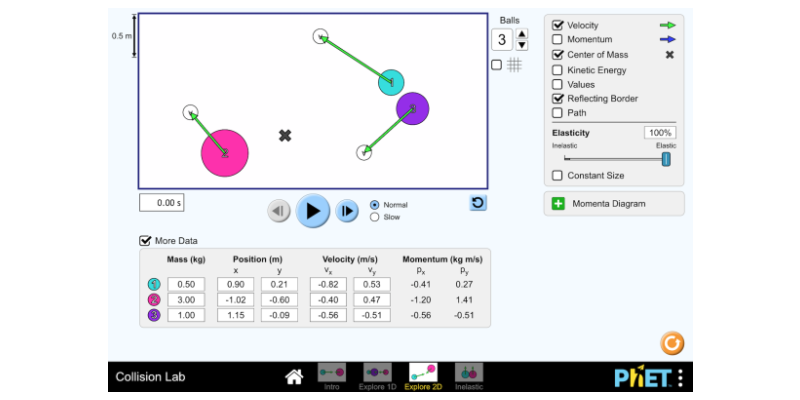
Task: Enable the Momentum checkbox
Action: coord(558,39)
